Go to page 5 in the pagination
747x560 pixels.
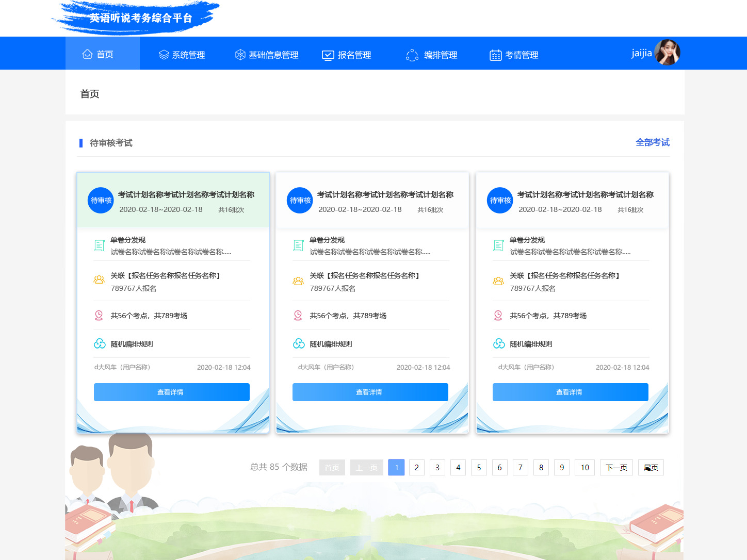(479, 467)
